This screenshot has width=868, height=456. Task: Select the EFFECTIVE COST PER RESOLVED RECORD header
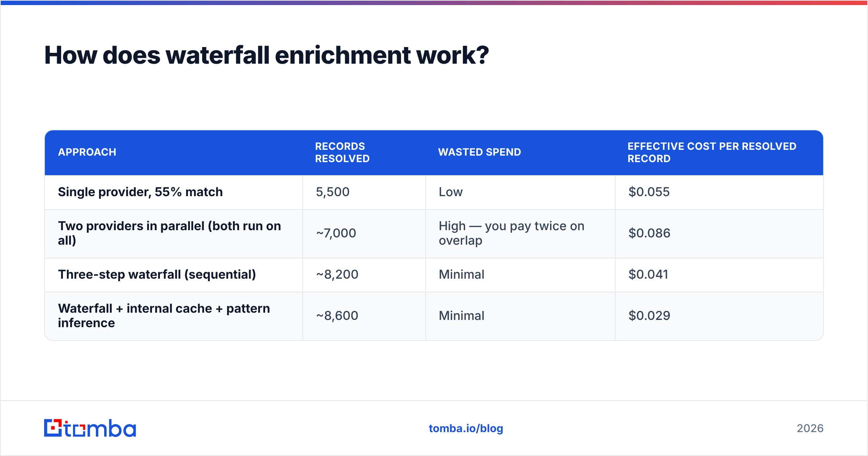pyautogui.click(x=712, y=152)
